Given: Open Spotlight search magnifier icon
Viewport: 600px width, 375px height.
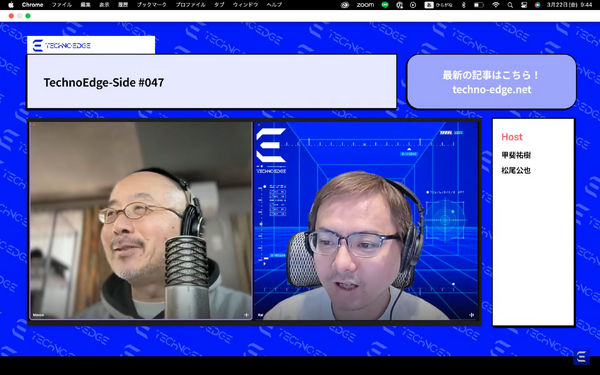Looking at the screenshot, I should 510,5.
